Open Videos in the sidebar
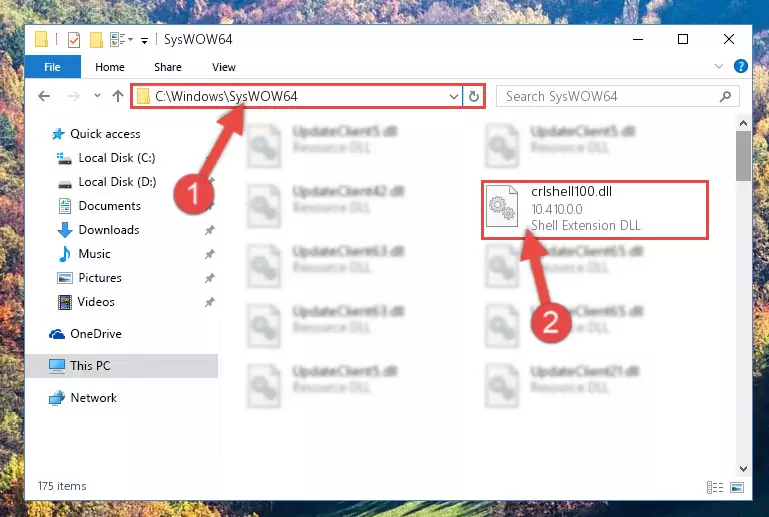The height and width of the screenshot is (517, 769). (x=96, y=302)
